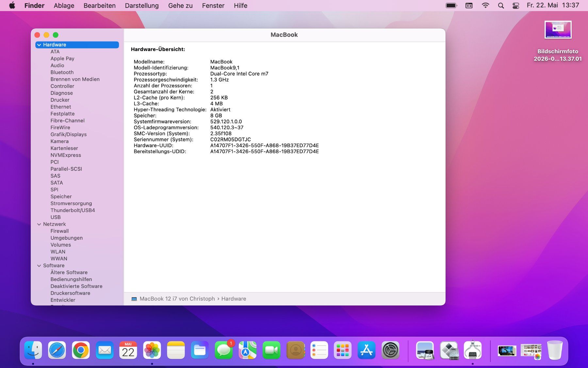Show Wi-Fi status menu
This screenshot has height=368, width=588.
coord(485,6)
